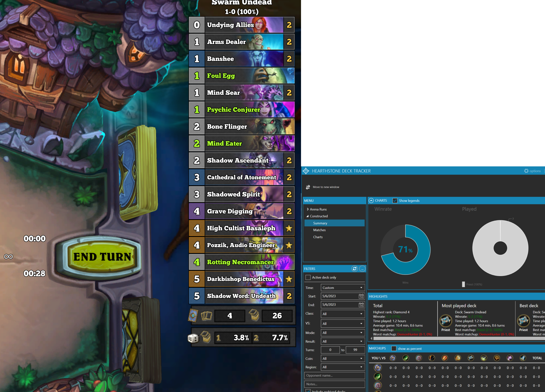The image size is (545, 392).
Task: Click the ellipsis icon in the Filters header
Action: click(362, 269)
